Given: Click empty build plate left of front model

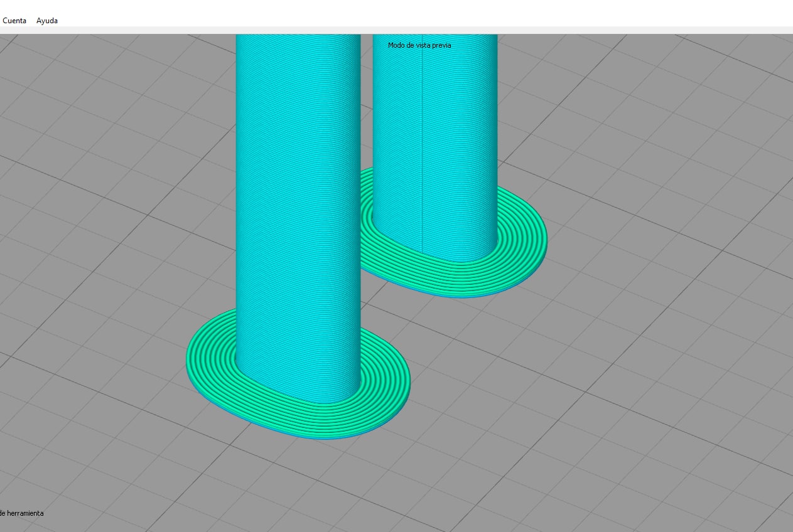Looking at the screenshot, I should pos(94,351).
